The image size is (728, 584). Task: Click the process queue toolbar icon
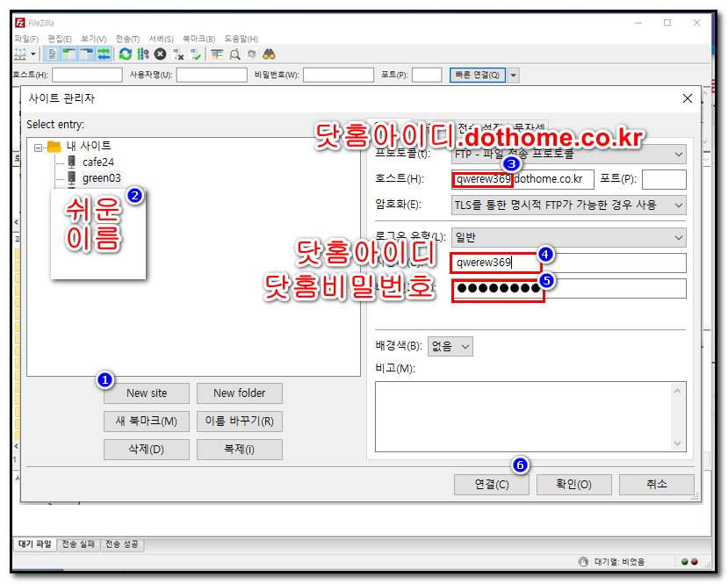tap(143, 54)
